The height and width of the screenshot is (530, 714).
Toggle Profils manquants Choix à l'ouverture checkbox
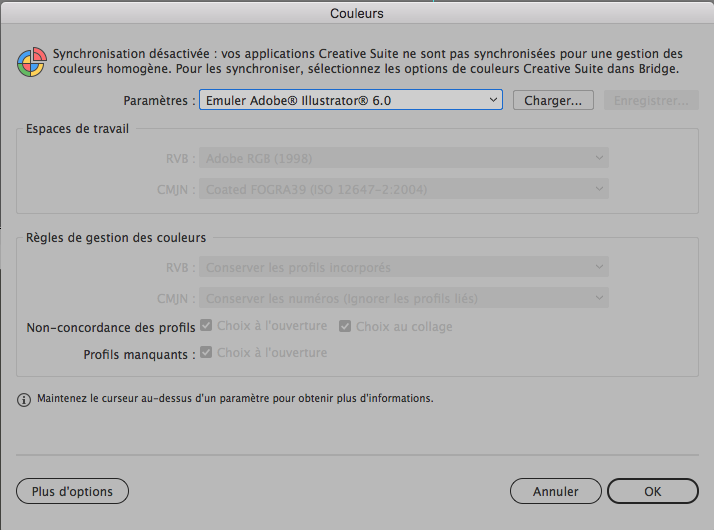206,352
